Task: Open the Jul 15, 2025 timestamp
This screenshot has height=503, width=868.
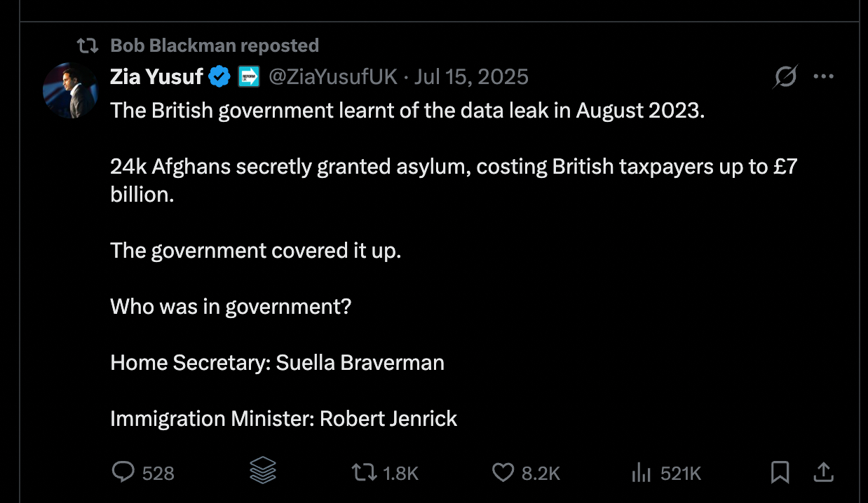Action: [471, 76]
